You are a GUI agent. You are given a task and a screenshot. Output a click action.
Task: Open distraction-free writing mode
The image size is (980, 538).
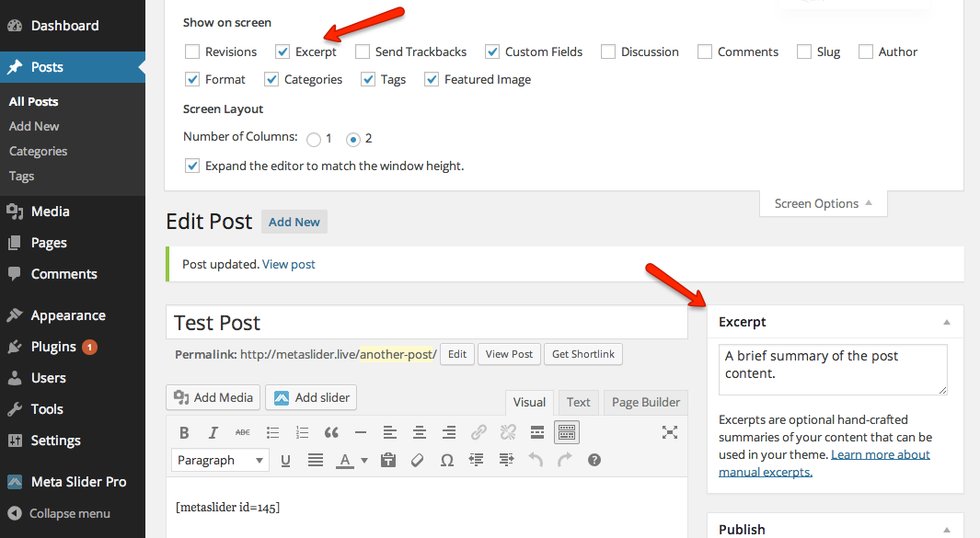pos(670,432)
